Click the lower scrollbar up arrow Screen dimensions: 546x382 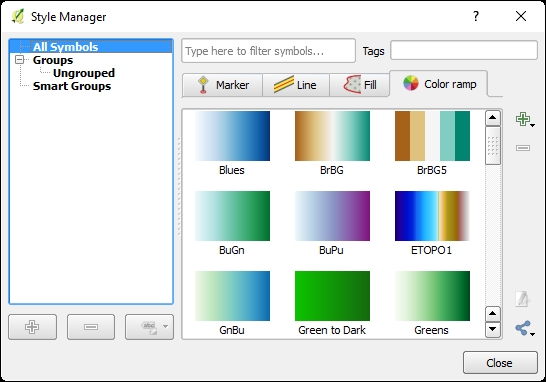[x=493, y=314]
